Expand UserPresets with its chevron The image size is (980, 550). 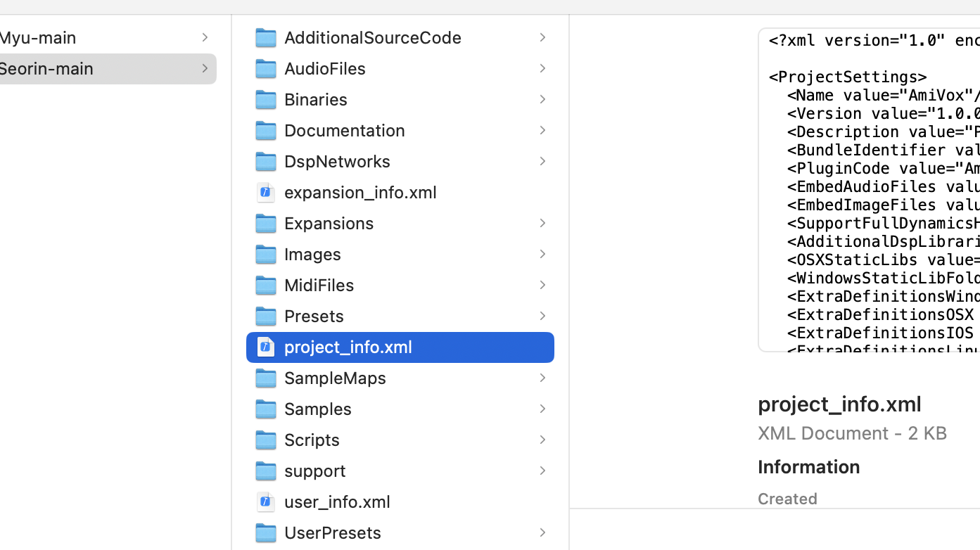[542, 532]
